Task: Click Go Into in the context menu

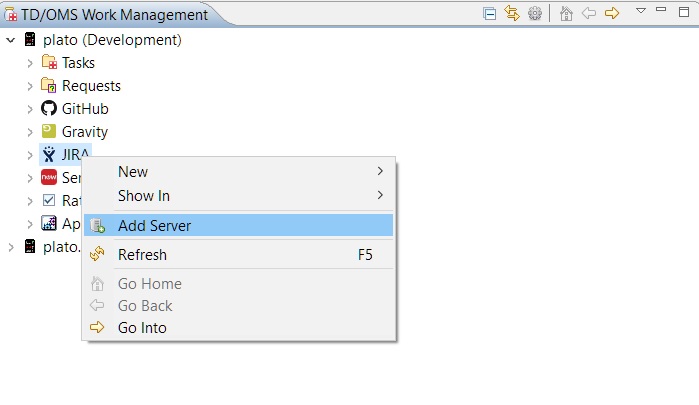Action: (142, 328)
